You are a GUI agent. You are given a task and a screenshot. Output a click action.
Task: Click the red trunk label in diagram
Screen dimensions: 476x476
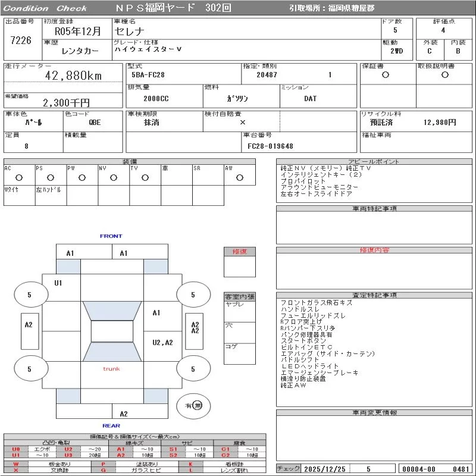coord(111,369)
